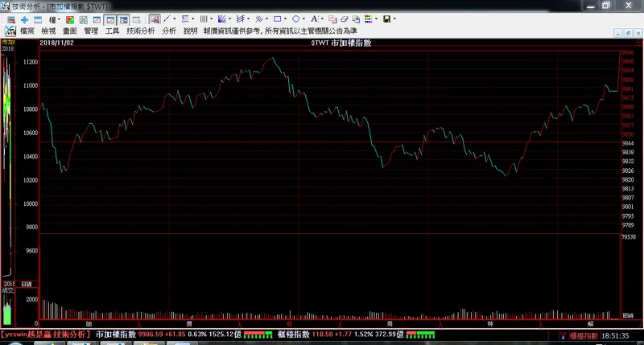Expand the rectangle tool dropdown arrow

pos(285,18)
